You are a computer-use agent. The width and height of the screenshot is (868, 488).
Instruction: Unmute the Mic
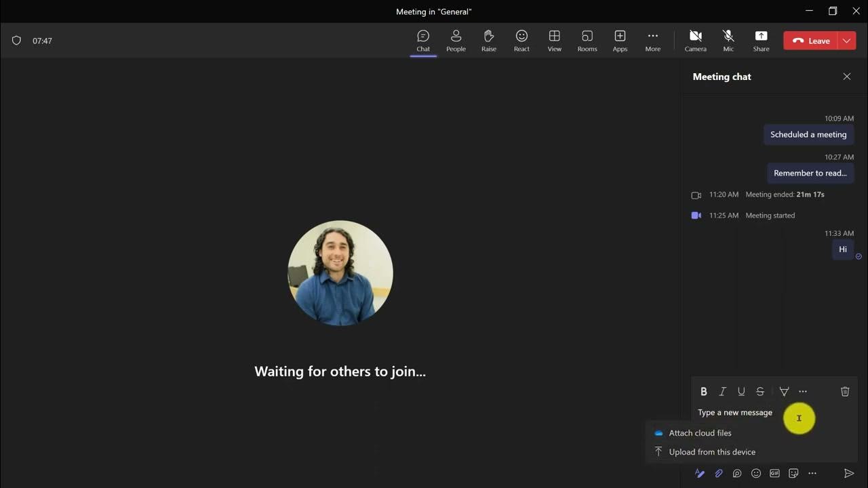click(x=728, y=41)
